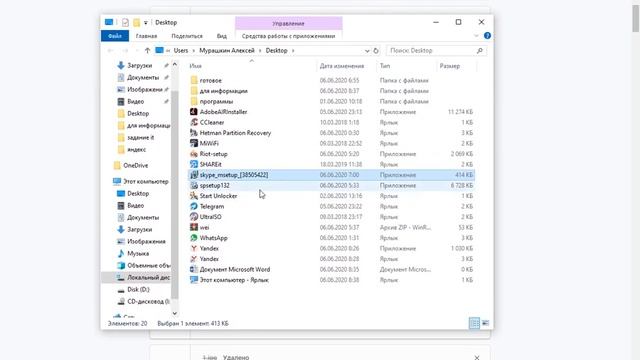Select Локальный диск in navigation pane
The width and height of the screenshot is (640, 360).
coord(144,278)
